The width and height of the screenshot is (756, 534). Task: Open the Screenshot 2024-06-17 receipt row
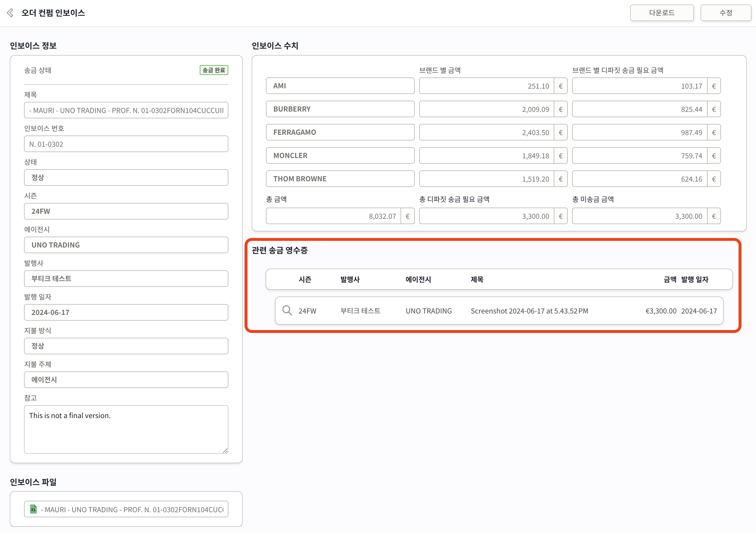[529, 311]
